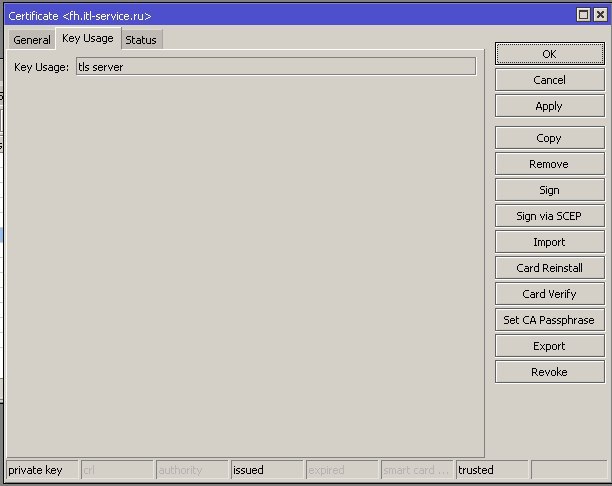Click the Key Usage field showing tls server

(276, 66)
